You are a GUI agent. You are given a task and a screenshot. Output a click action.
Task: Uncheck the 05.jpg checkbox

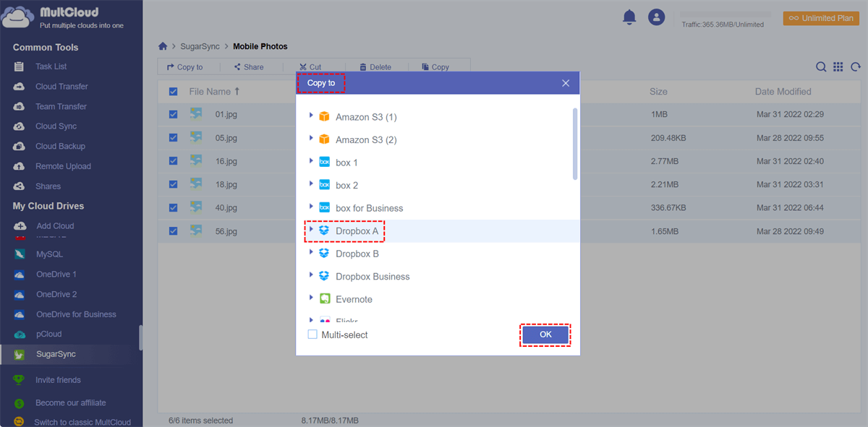coord(173,137)
